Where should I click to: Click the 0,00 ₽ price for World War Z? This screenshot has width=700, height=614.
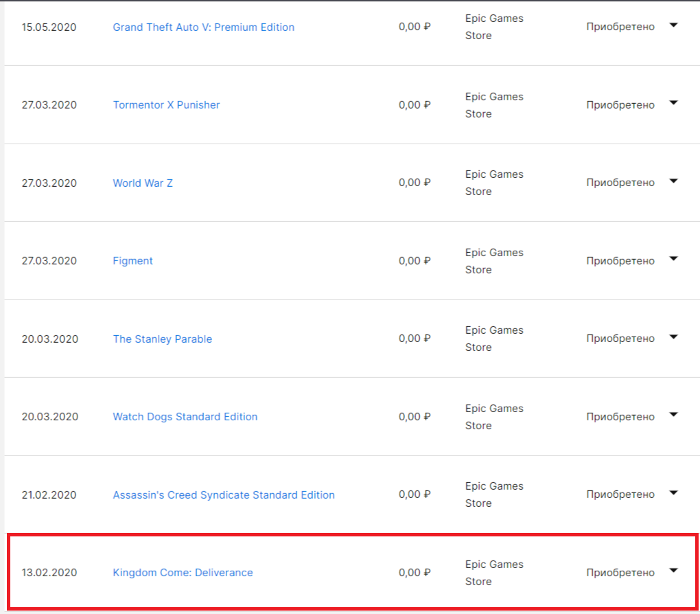[415, 183]
